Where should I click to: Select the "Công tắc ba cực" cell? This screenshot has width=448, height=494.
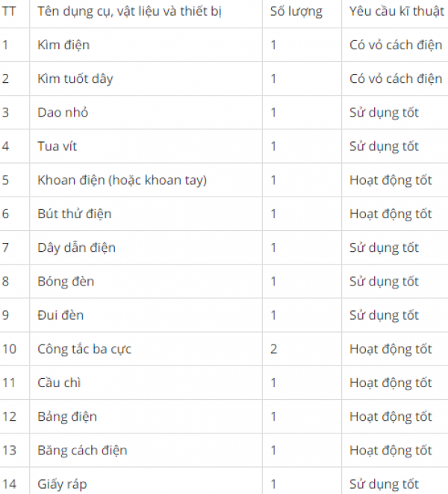(84, 349)
